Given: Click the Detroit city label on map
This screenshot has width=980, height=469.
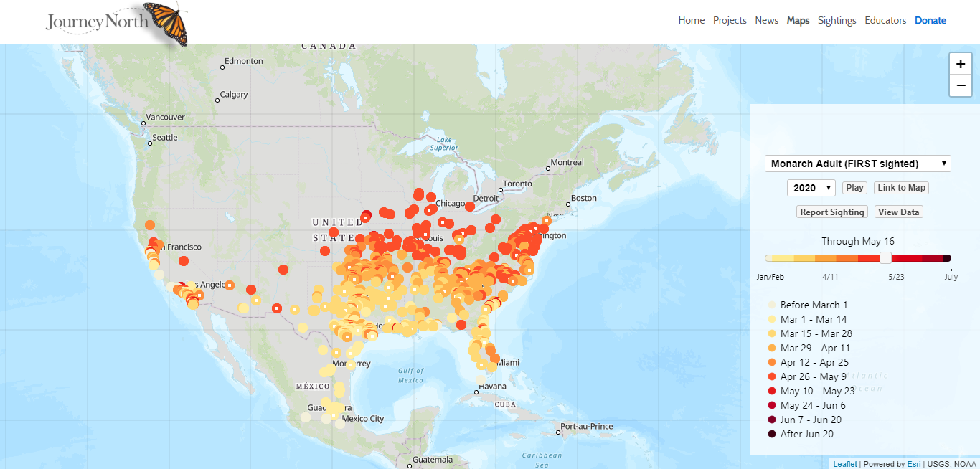Looking at the screenshot, I should (486, 199).
